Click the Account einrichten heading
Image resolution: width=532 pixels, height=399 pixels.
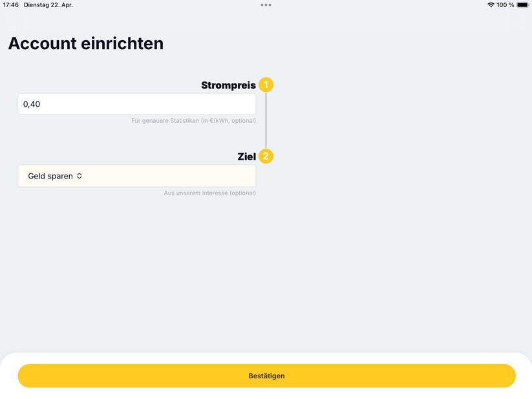[x=85, y=43]
